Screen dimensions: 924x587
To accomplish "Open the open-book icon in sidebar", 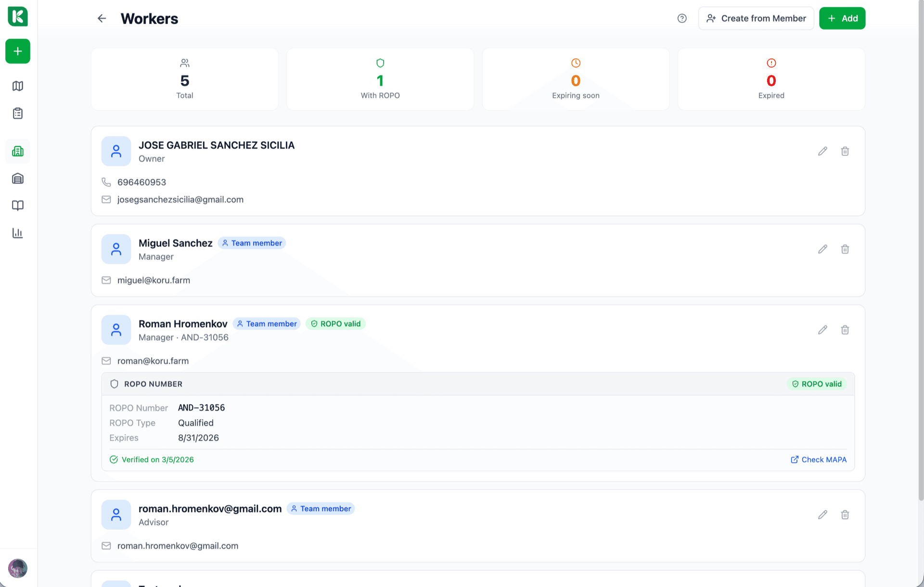I will 18,206.
